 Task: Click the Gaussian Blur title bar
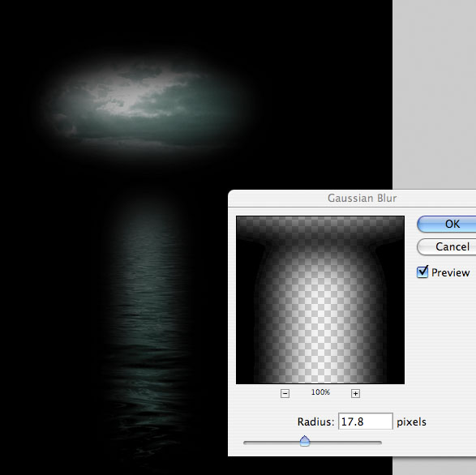click(x=352, y=199)
